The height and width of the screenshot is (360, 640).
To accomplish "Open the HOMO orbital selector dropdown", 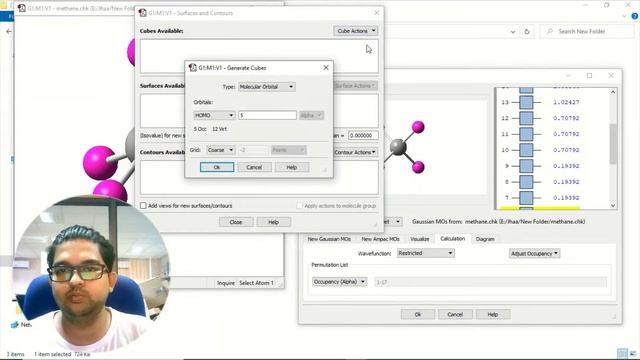I will click(x=214, y=116).
